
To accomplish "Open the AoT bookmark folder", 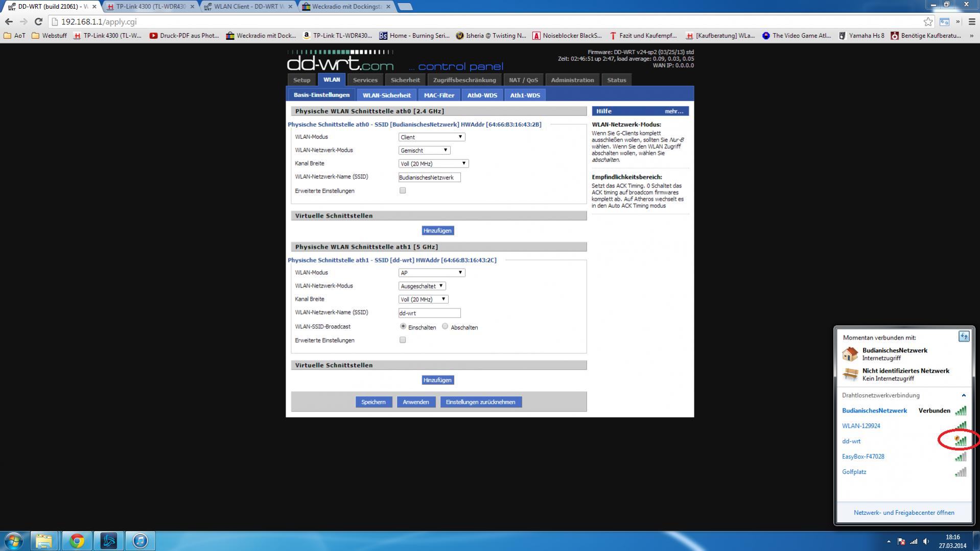I will (14, 36).
